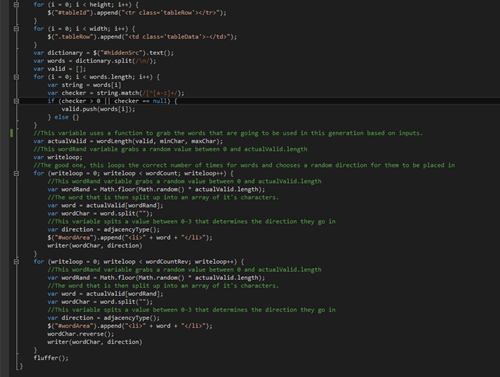Place cursor on valid.push(words[i]) line
Screen dimensions: 500x377
98,109
